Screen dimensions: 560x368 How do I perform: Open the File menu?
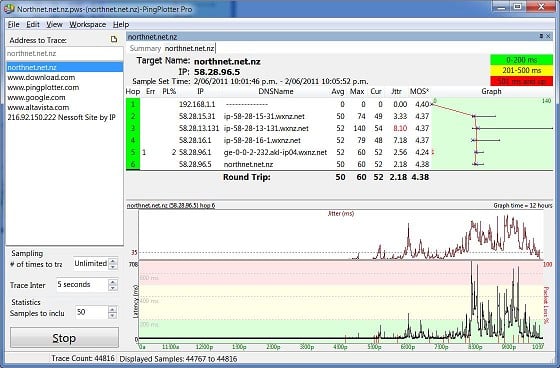(14, 24)
